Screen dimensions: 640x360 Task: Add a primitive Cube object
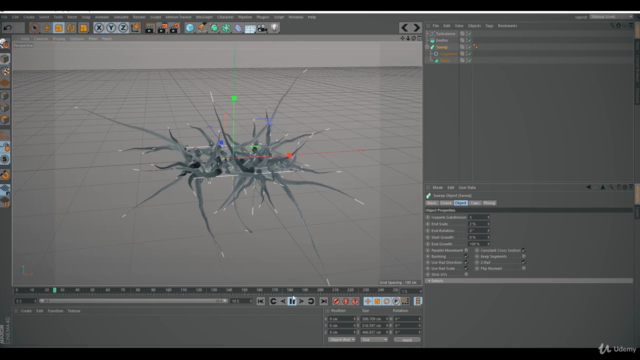pyautogui.click(x=190, y=28)
